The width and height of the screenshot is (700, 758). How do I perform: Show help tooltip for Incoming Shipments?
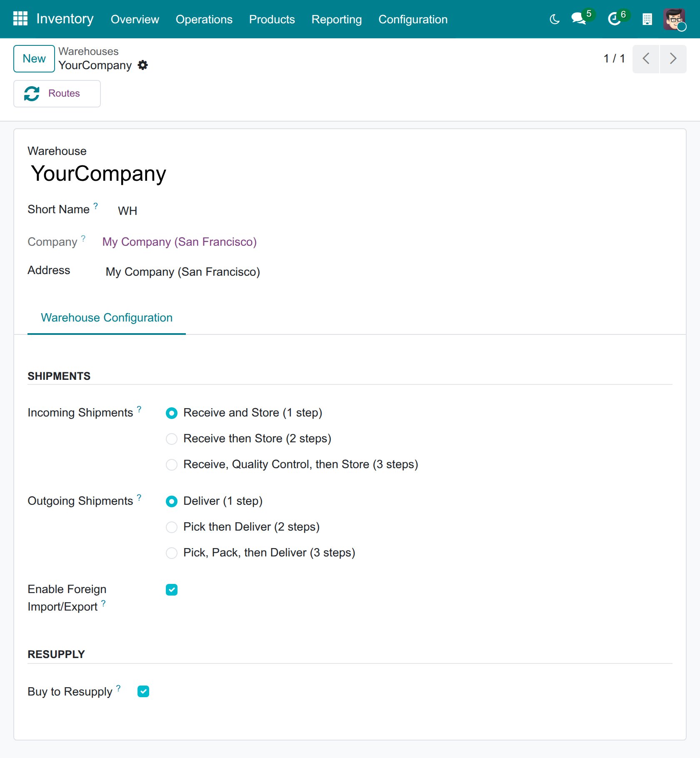tap(139, 409)
